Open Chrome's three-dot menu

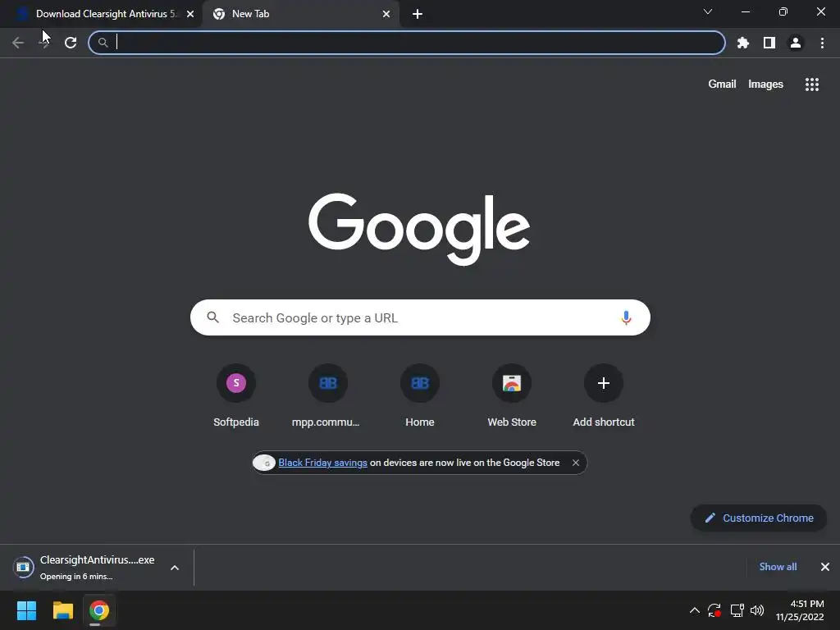822,43
